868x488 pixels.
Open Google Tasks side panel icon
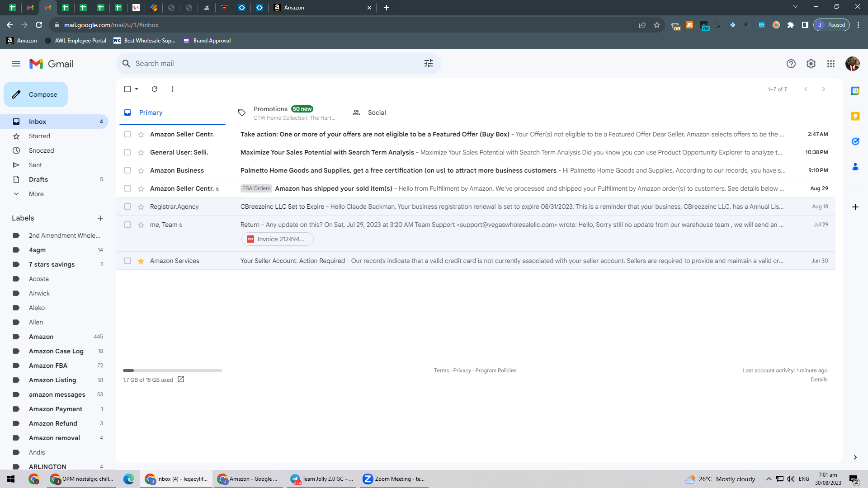point(855,141)
